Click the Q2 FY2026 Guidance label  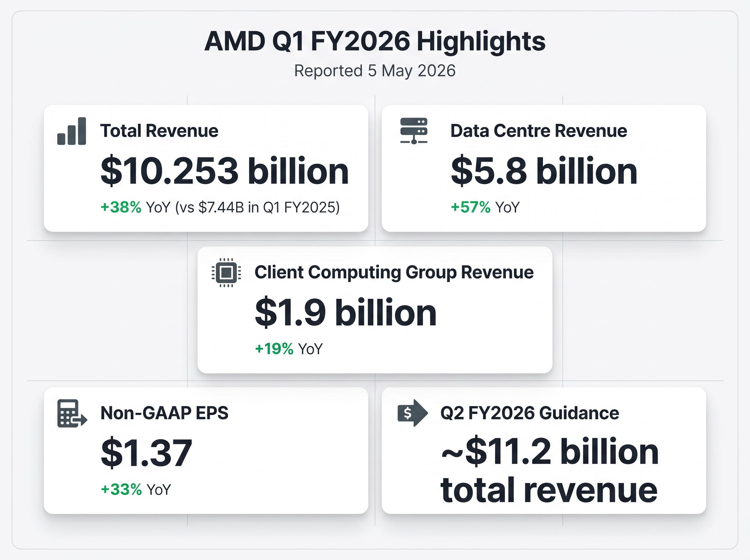coord(529,413)
